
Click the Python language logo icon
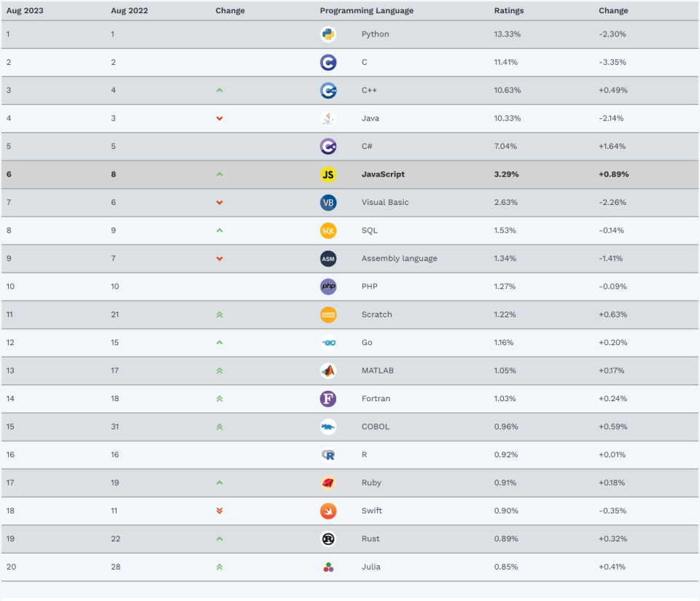(x=328, y=34)
